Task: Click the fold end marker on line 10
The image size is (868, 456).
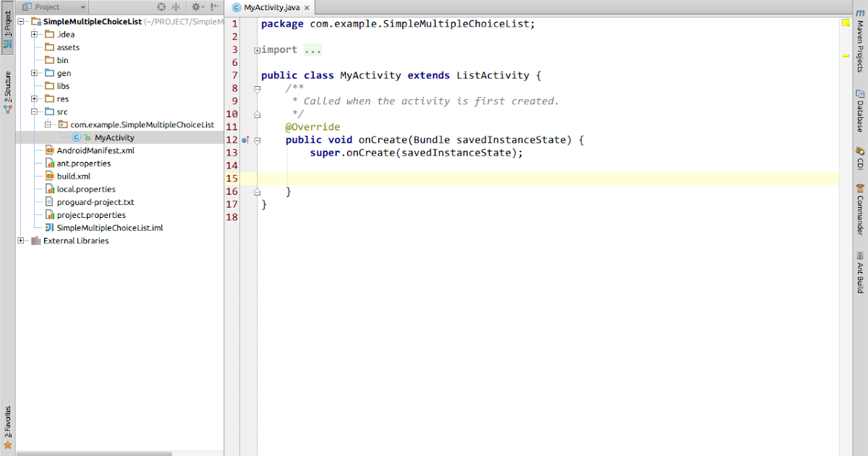Action: coord(257,114)
